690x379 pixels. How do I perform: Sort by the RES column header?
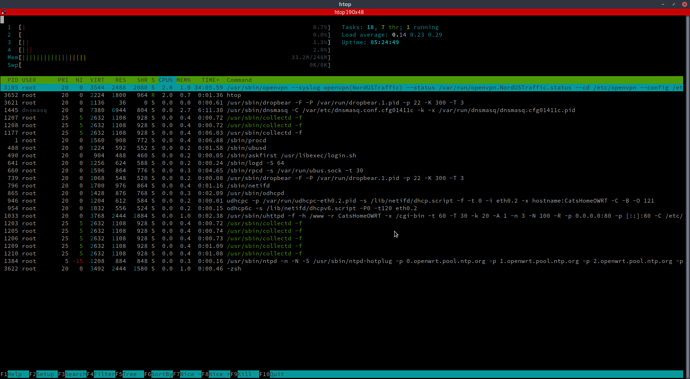coord(121,80)
